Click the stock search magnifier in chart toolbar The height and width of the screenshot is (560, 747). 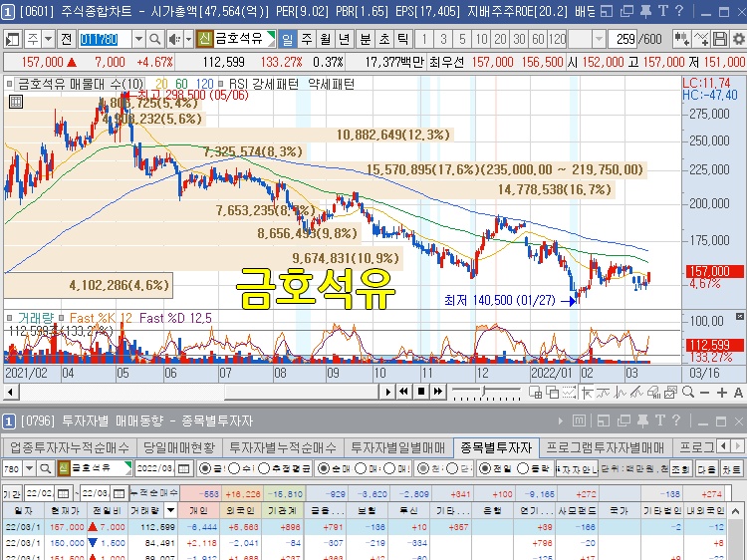click(154, 39)
